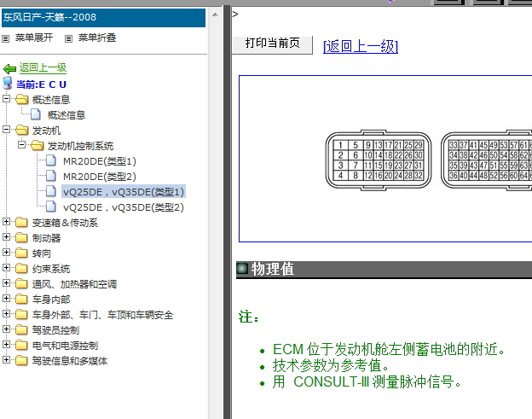Select the MR20DE(类型1) entry
The image size is (532, 419).
100,161
